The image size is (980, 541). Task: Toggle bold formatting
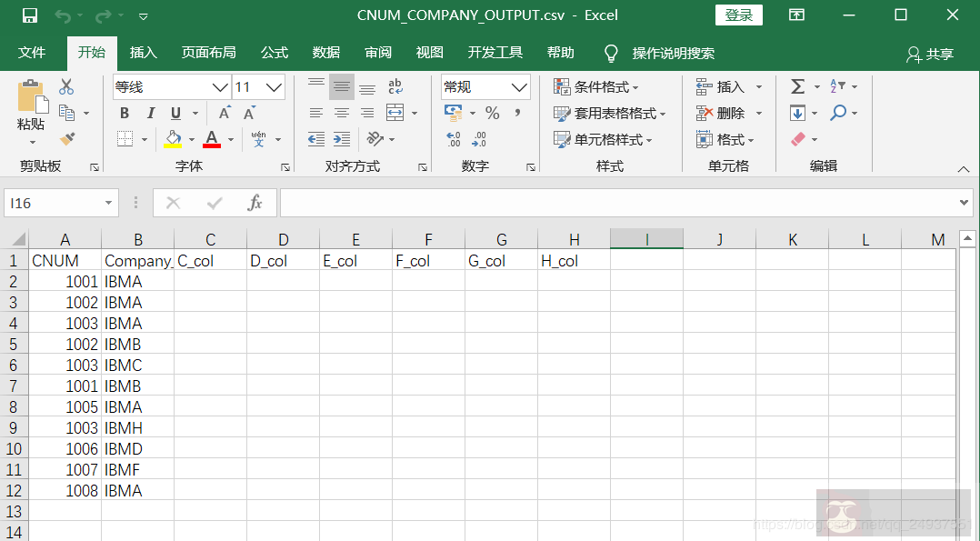[x=124, y=113]
